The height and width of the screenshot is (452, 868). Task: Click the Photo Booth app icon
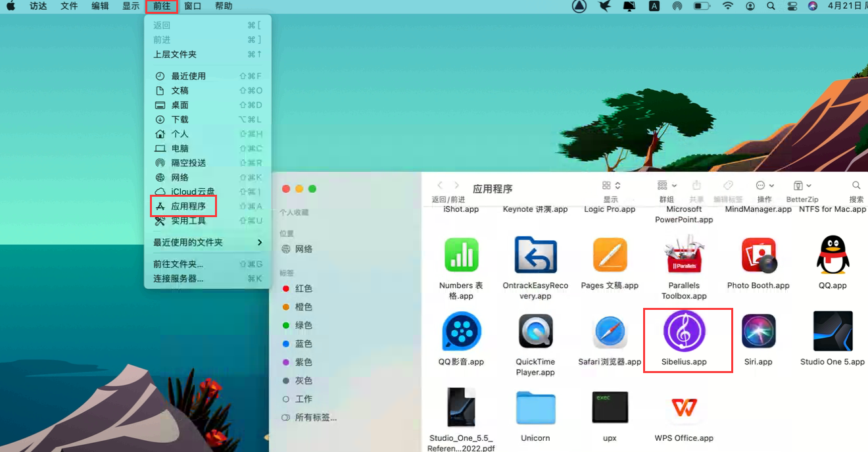[x=758, y=255]
